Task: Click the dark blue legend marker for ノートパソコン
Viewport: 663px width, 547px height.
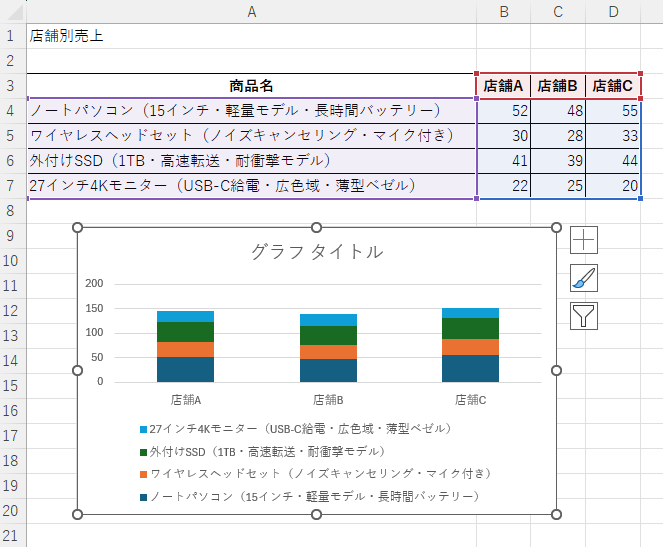Action: [x=144, y=497]
